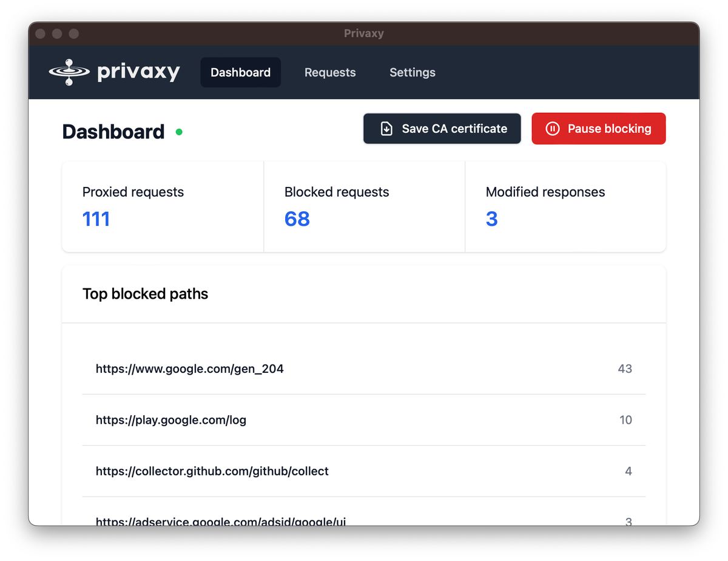Open the Dashboard tab
This screenshot has width=728, height=561.
[240, 72]
